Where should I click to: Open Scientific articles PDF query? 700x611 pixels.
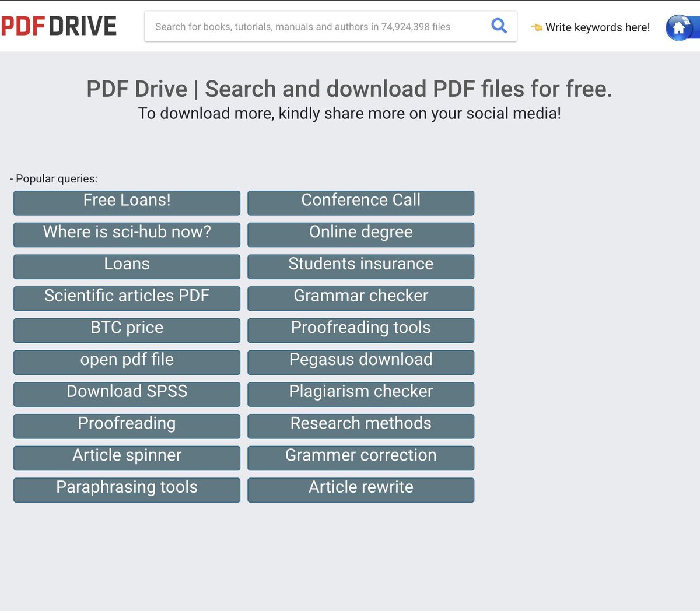(x=127, y=299)
